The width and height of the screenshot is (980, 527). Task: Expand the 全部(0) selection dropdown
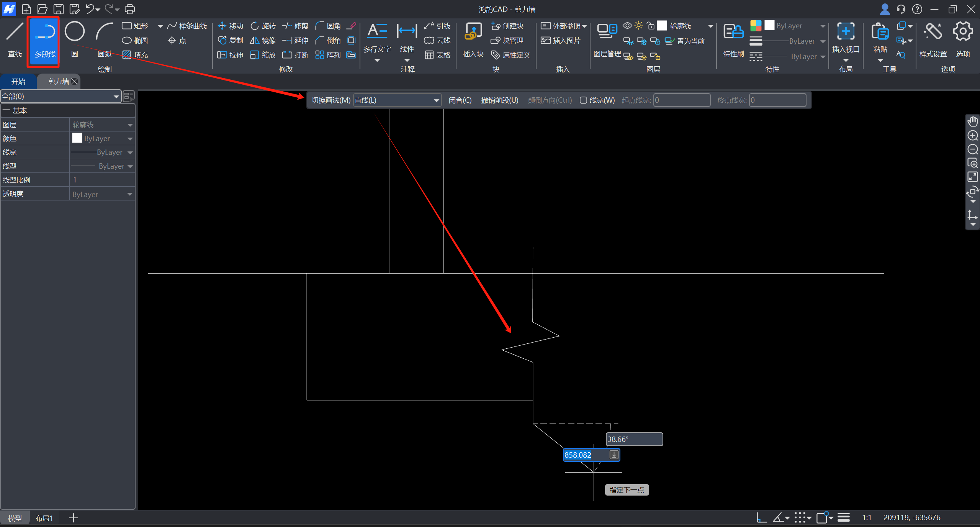61,97
